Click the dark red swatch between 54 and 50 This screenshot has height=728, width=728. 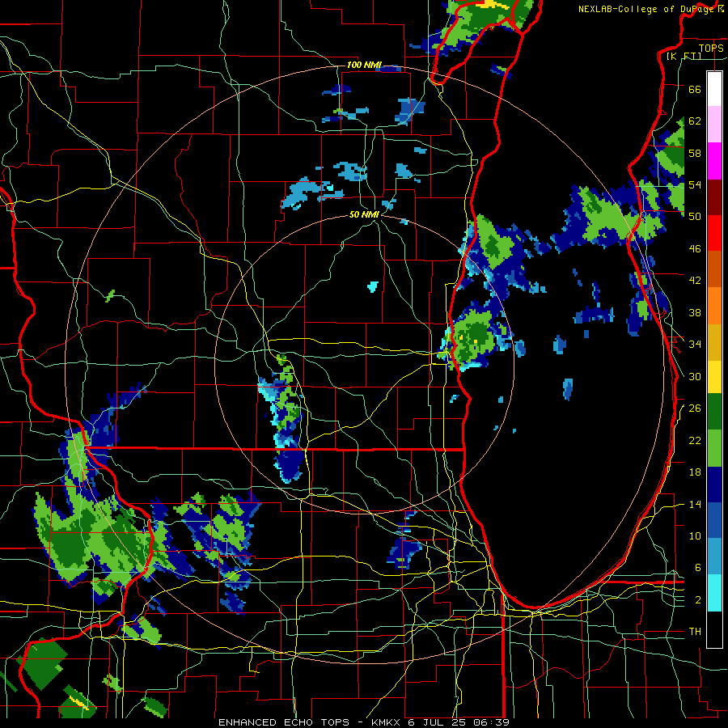click(x=714, y=197)
